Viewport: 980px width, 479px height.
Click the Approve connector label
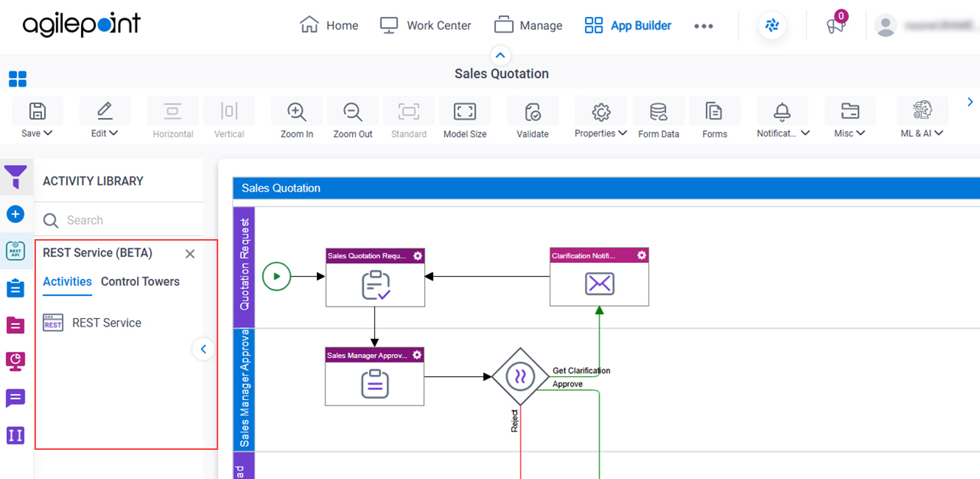click(x=568, y=384)
